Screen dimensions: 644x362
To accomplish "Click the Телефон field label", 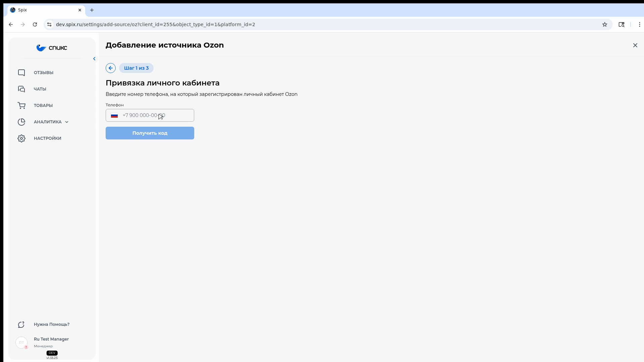I will point(115,105).
